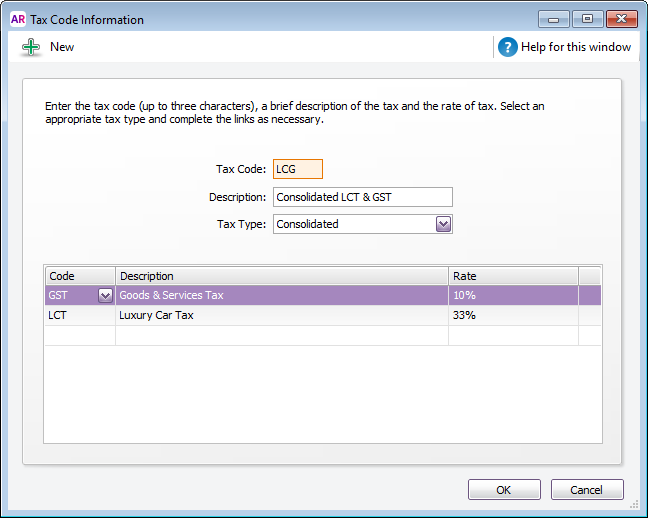Click the AR application icon in title bar
This screenshot has height=518, width=648.
tap(17, 19)
